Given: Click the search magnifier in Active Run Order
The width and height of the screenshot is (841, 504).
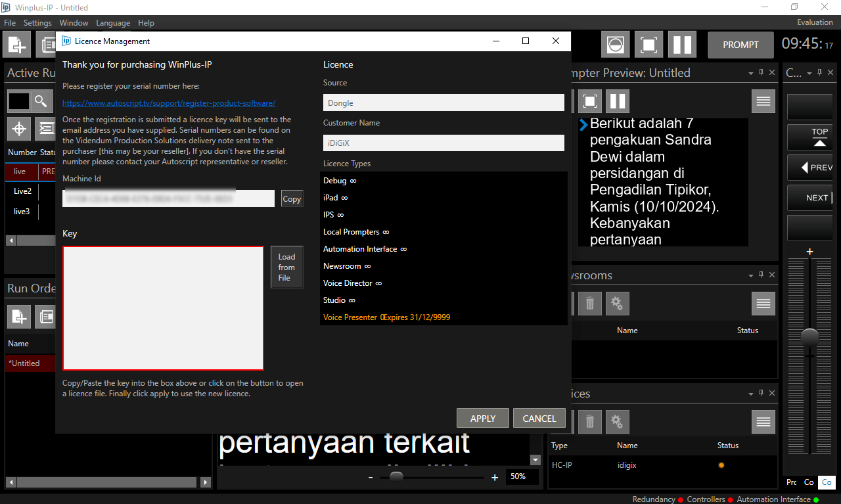Looking at the screenshot, I should [x=41, y=101].
